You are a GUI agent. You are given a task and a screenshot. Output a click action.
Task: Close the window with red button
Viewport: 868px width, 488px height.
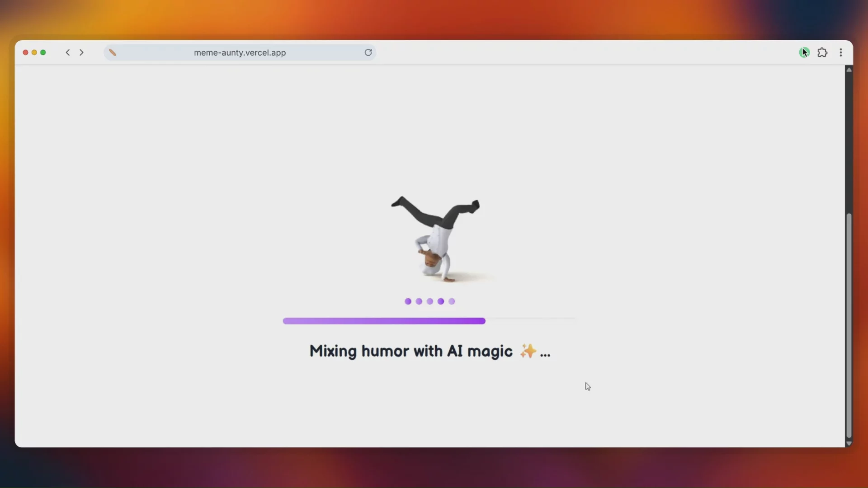25,52
